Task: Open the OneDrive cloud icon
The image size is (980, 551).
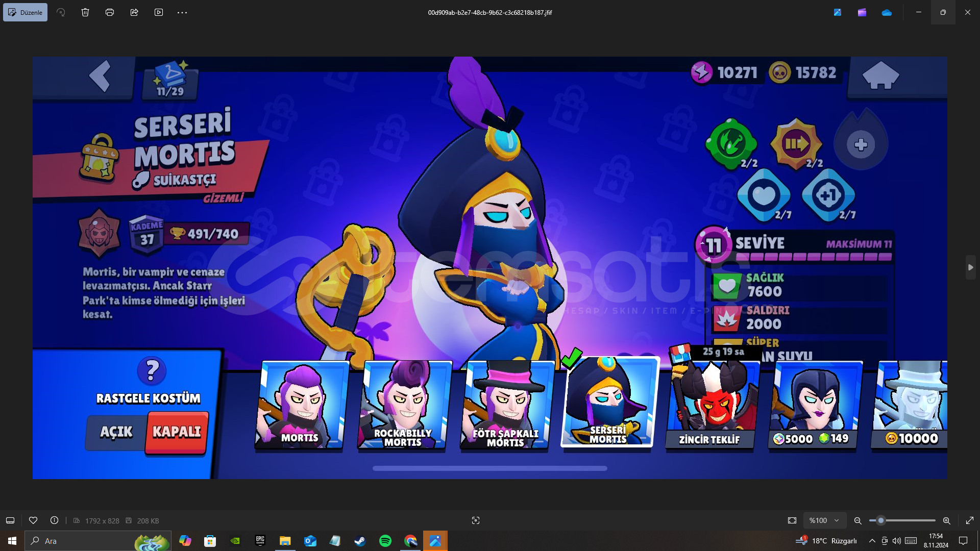Action: pyautogui.click(x=887, y=12)
